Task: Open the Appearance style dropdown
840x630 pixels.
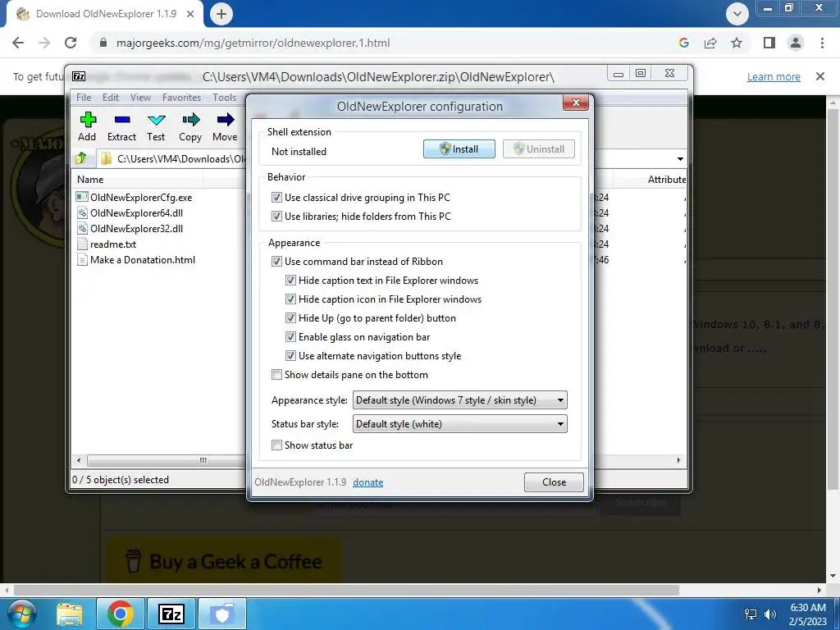Action: tap(459, 400)
